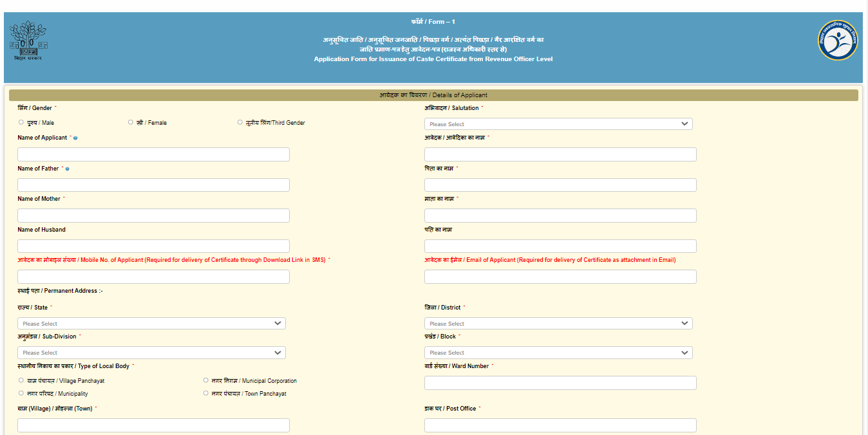Click the Bihar administrative reform mission logo

(837, 41)
